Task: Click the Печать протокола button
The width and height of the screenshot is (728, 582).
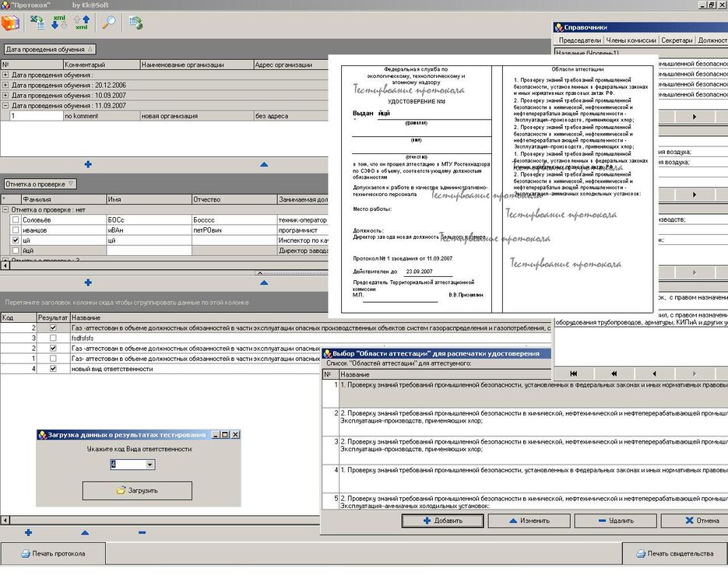Action: coord(53,553)
